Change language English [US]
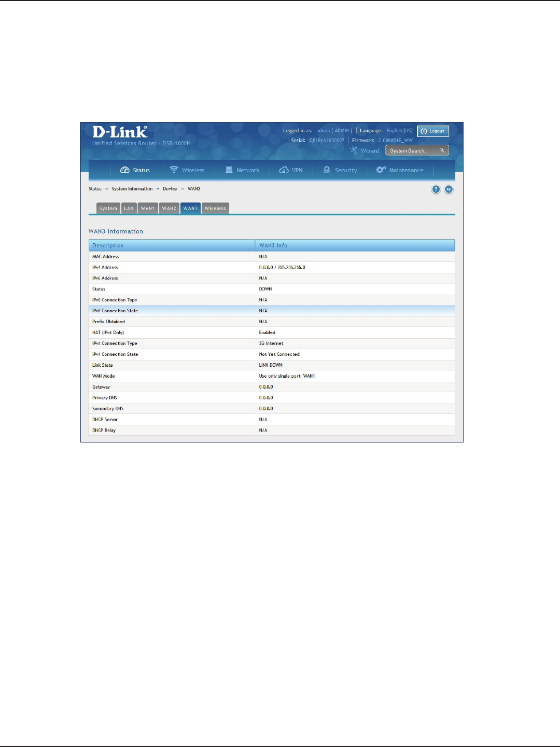Image resolution: width=560 pixels, height=747 pixels. (399, 131)
